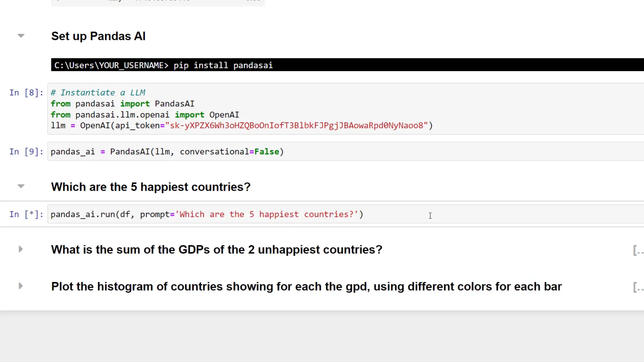Expand the Plot the histogram section
The image size is (644, 362).
(20, 286)
